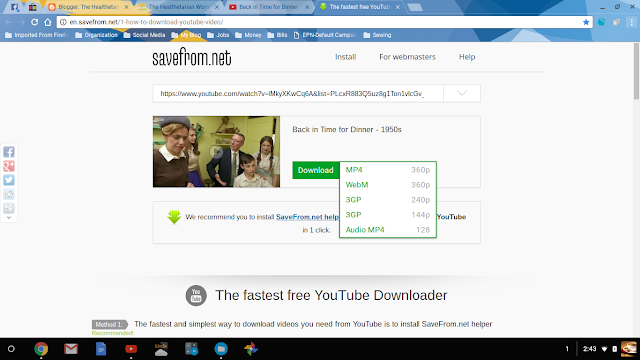Go to the browser home page
The width and height of the screenshot is (640, 360).
coord(48,22)
